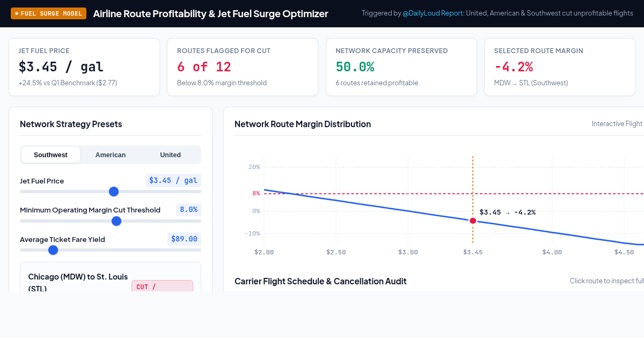The height and width of the screenshot is (338, 644).
Task: Select the Network Capacity Preserved card
Action: pyautogui.click(x=401, y=67)
